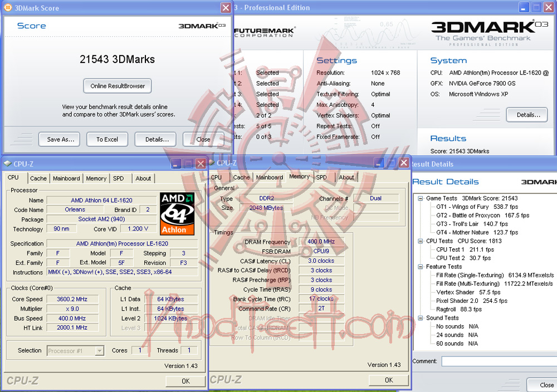
Task: Minimize the 3DMark03 Professional Edition window
Action: click(x=524, y=7)
